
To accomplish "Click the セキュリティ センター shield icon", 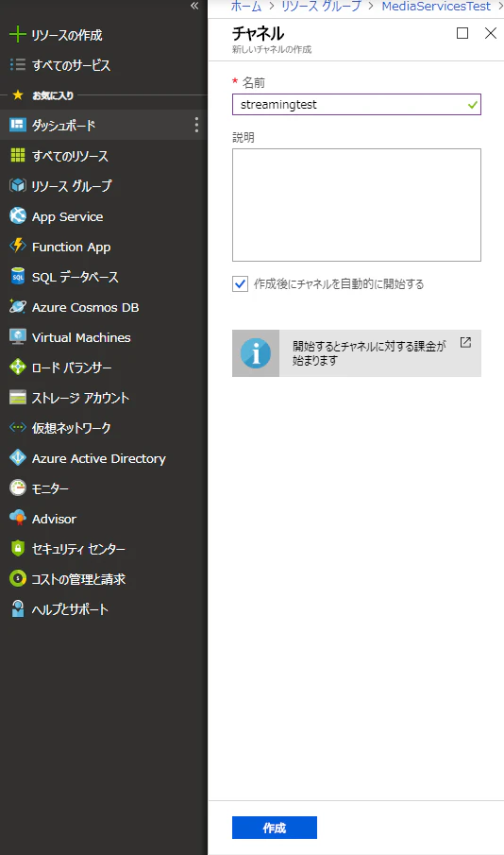I will pos(17,549).
